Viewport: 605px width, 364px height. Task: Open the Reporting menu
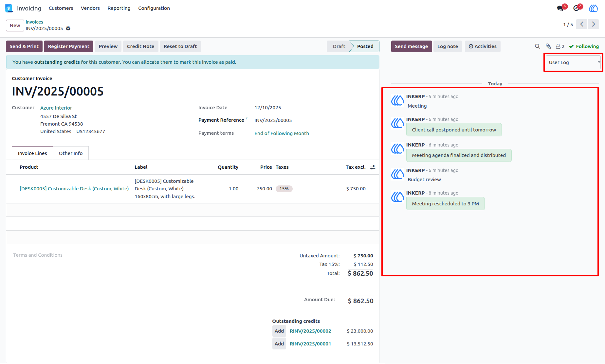[119, 8]
